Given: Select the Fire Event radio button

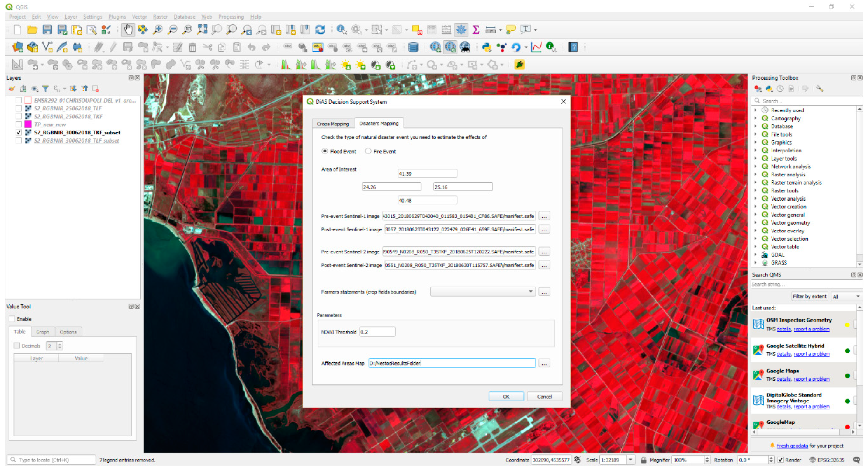Looking at the screenshot, I should click(368, 151).
